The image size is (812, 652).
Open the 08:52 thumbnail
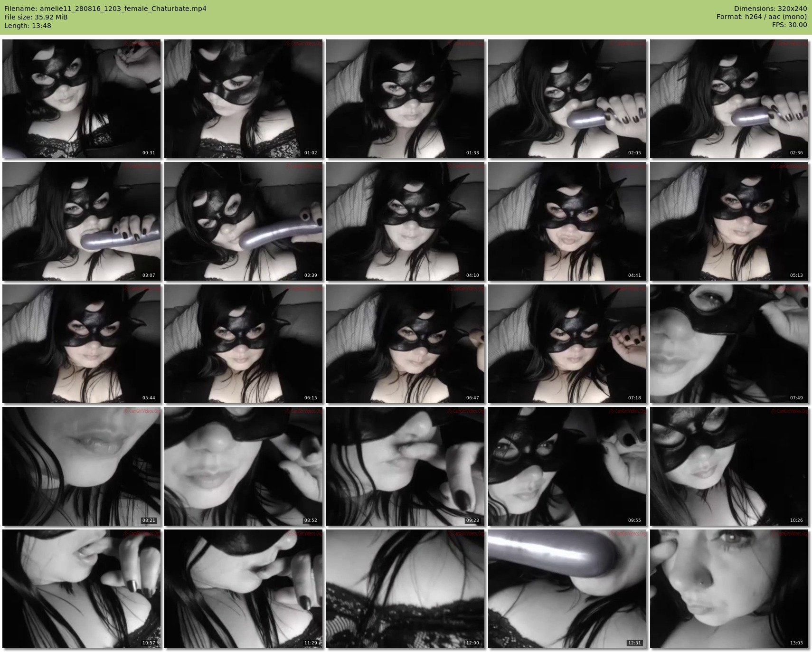coord(243,466)
